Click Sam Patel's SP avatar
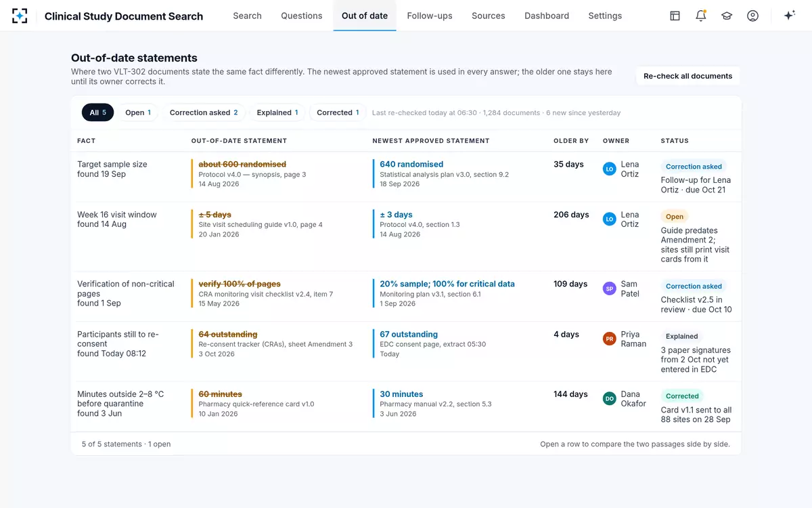The image size is (812, 508). (610, 289)
